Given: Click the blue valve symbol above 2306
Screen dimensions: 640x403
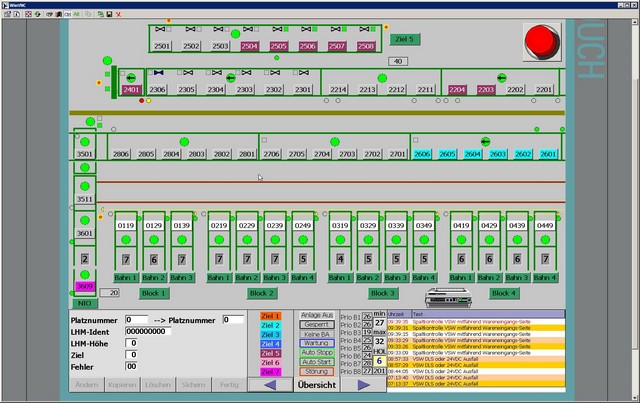Looking at the screenshot, I should 159,73.
